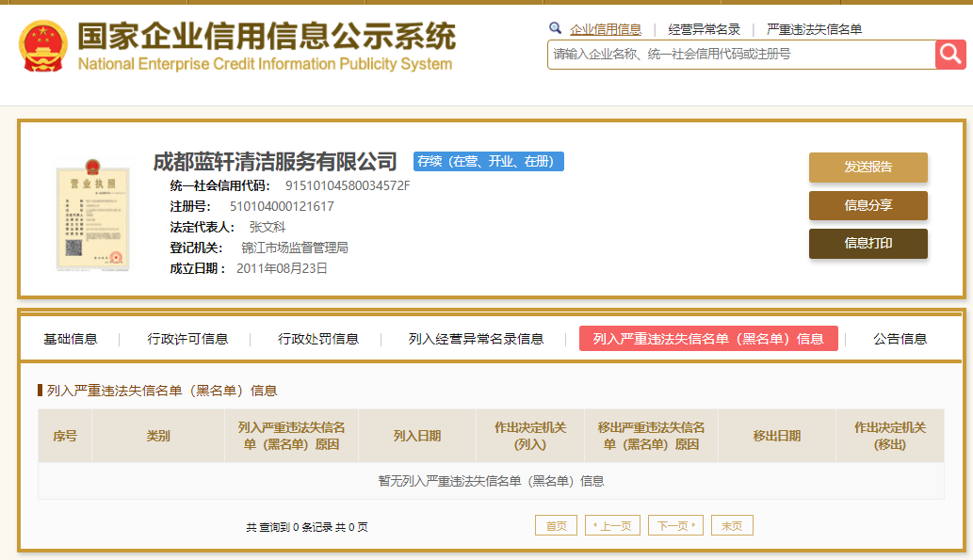Click the legal representative name 张文科
The height and width of the screenshot is (560, 973).
[x=268, y=227]
